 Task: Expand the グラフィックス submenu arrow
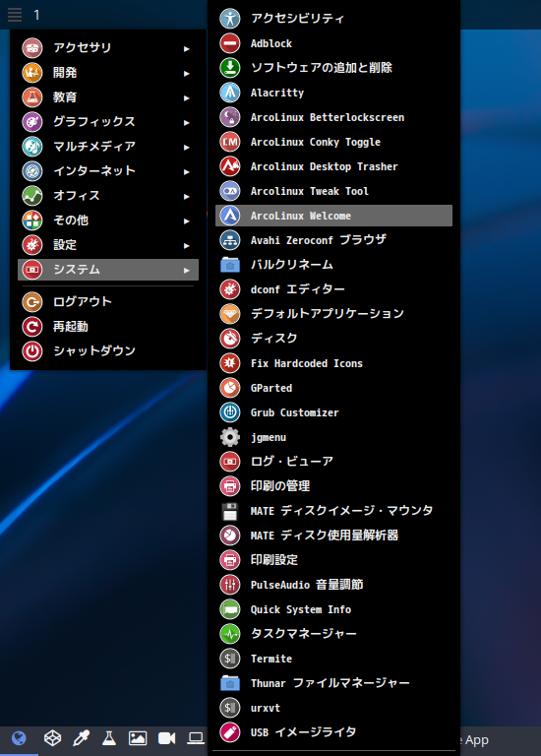pos(187,122)
